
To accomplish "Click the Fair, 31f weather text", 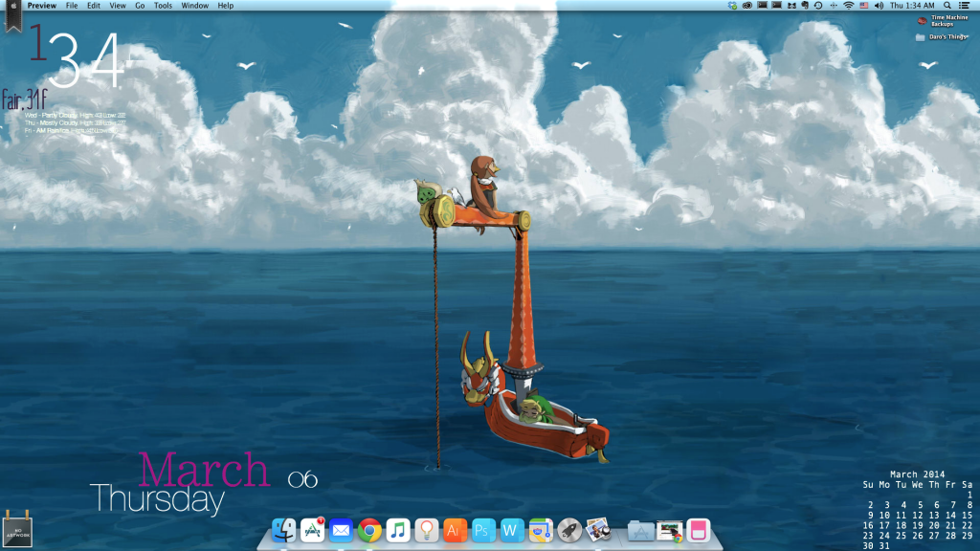I will [24, 99].
